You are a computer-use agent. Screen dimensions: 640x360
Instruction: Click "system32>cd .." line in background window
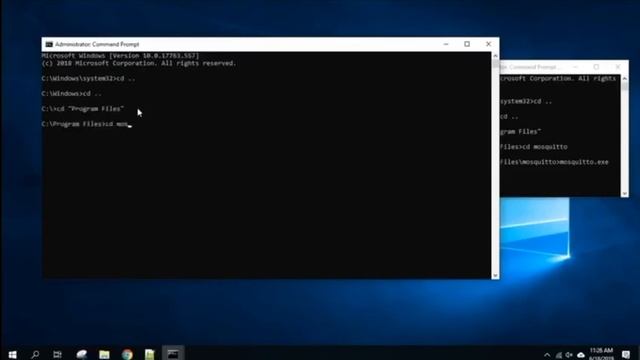point(526,101)
